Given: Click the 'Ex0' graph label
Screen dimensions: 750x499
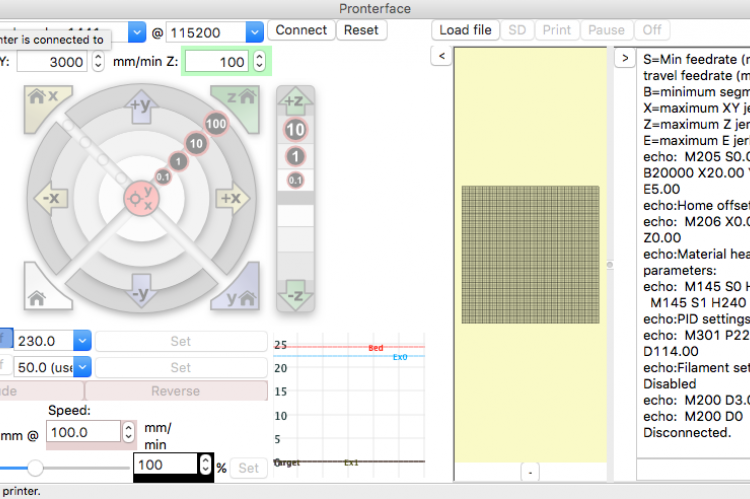Looking at the screenshot, I should (x=400, y=357).
